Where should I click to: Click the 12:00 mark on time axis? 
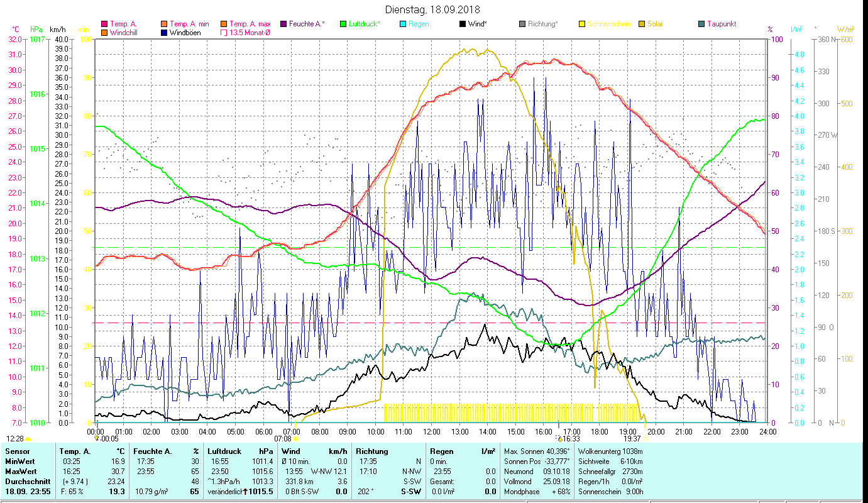[x=431, y=431]
